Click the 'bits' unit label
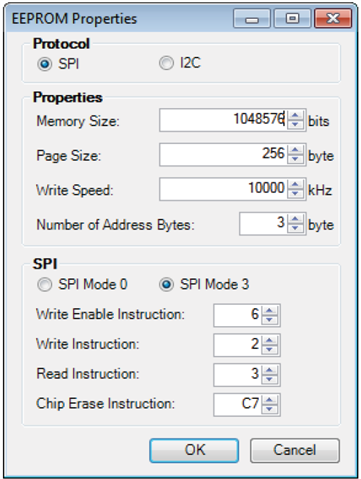Viewport: 361px width, 479px height. pos(318,121)
